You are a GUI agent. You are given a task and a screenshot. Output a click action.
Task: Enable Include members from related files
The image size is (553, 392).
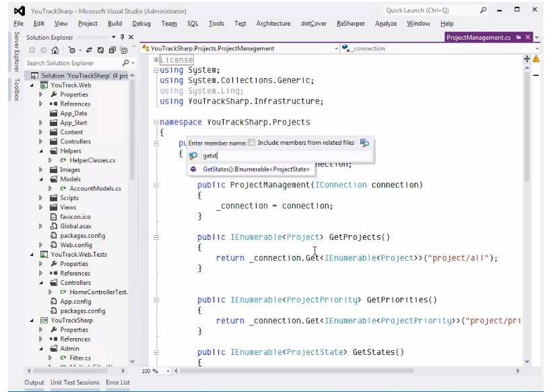coord(251,142)
